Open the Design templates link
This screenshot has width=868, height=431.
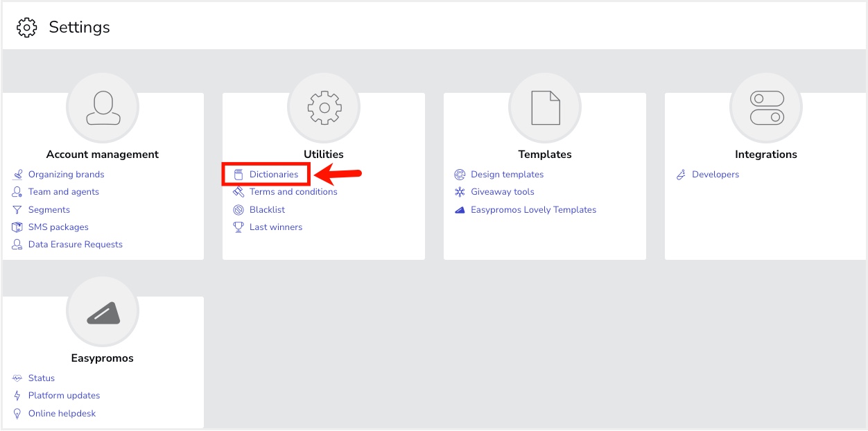(507, 175)
